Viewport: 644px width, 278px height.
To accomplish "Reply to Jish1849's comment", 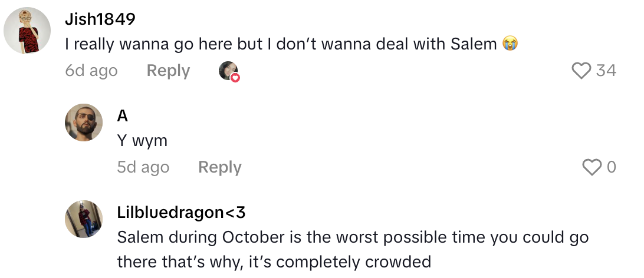I will [168, 71].
